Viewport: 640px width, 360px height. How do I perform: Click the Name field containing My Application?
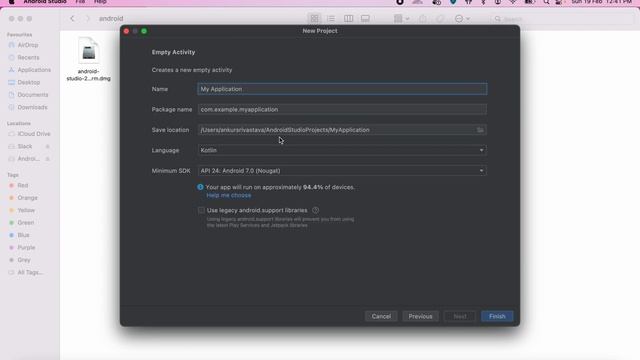click(x=342, y=89)
